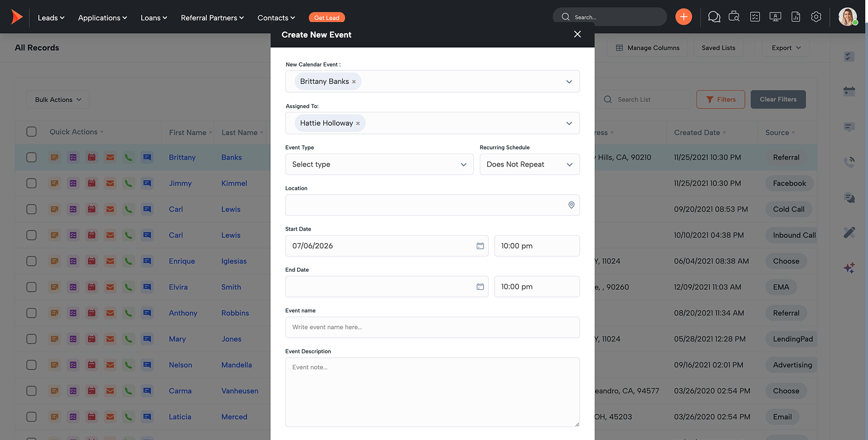Check the Anthony Robbins row checkbox
Image resolution: width=868 pixels, height=440 pixels.
(31, 313)
